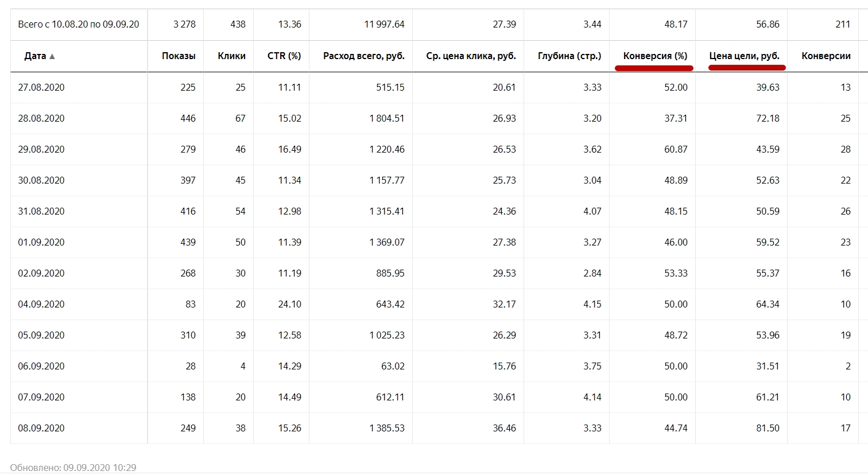
Task: Click the 01.09.2020 date cell
Action: click(x=41, y=242)
